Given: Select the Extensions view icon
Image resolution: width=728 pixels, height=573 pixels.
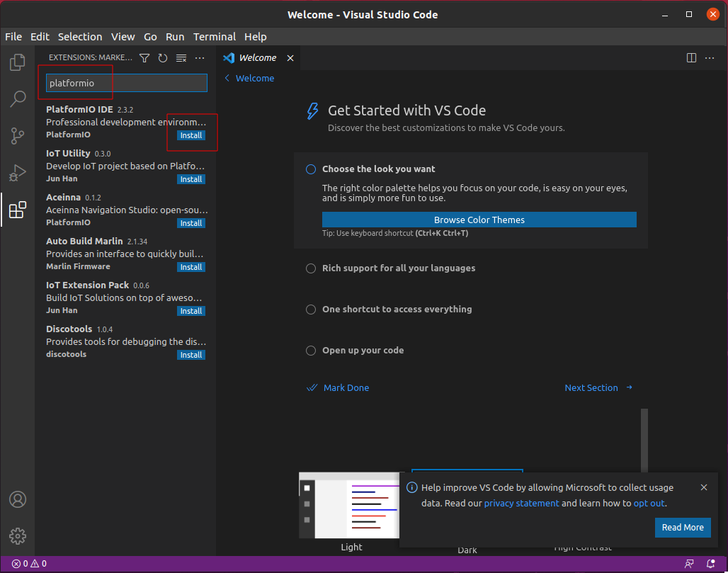Looking at the screenshot, I should click(17, 210).
